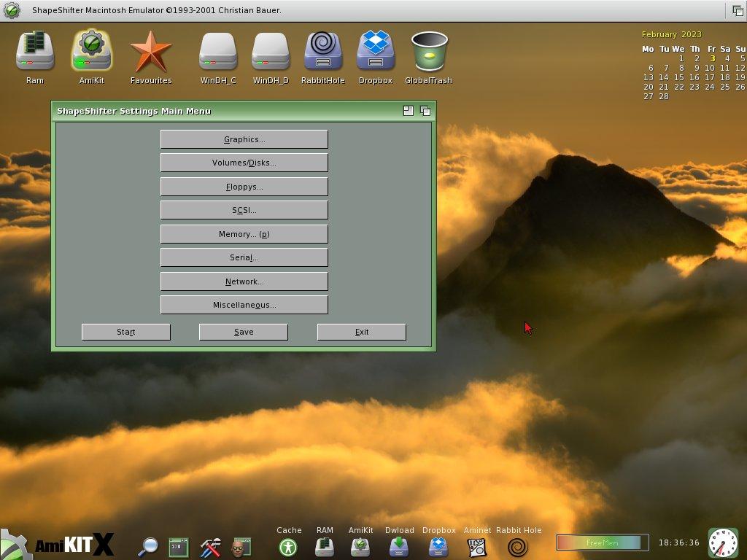Click the ShapeShifter window depth gadget
The width and height of the screenshot is (747, 560).
[425, 111]
